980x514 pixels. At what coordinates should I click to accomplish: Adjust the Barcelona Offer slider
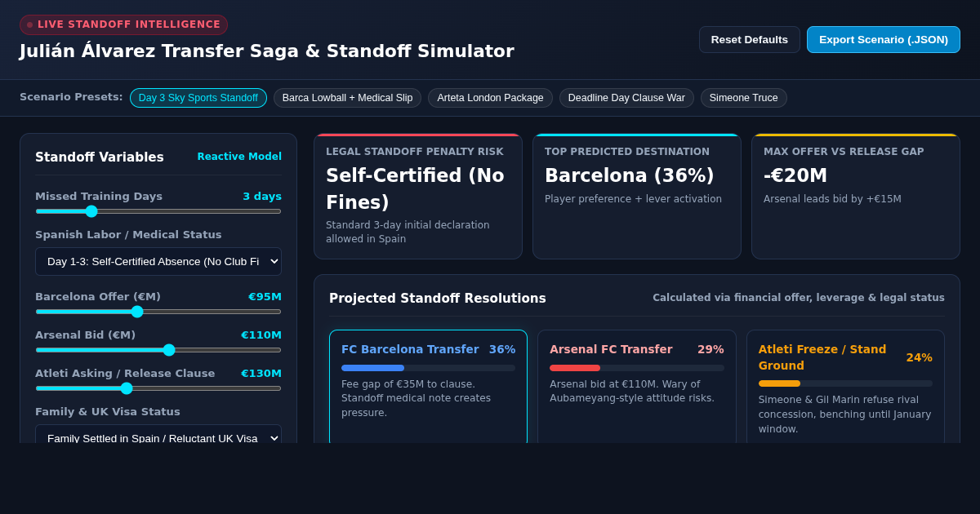158,312
